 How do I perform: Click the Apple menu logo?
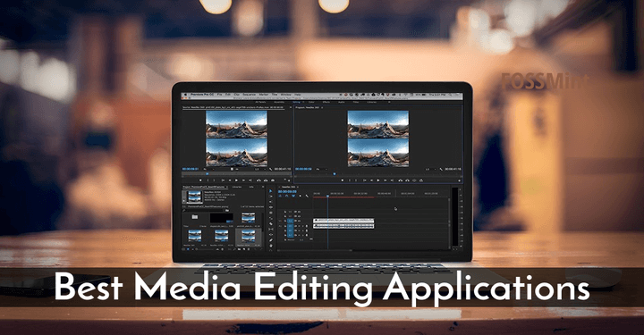coord(185,95)
